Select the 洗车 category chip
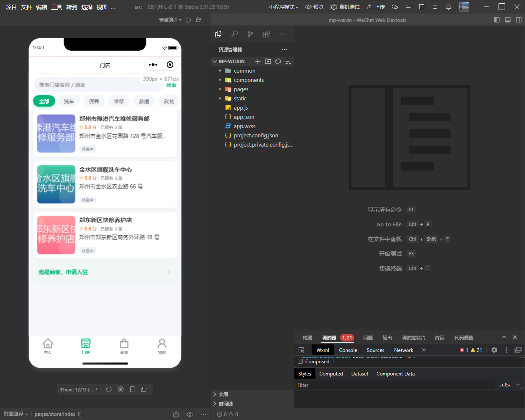Screen dimensions: 525x420 pos(69,101)
